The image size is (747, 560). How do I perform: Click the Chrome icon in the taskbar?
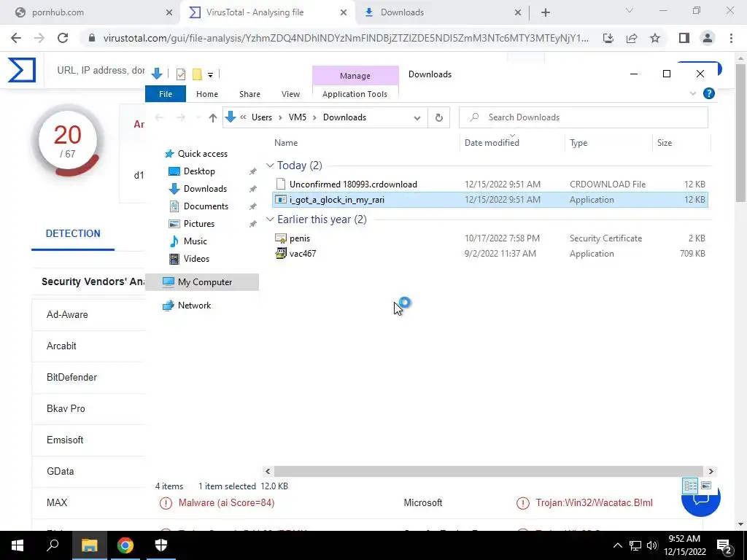pyautogui.click(x=125, y=545)
